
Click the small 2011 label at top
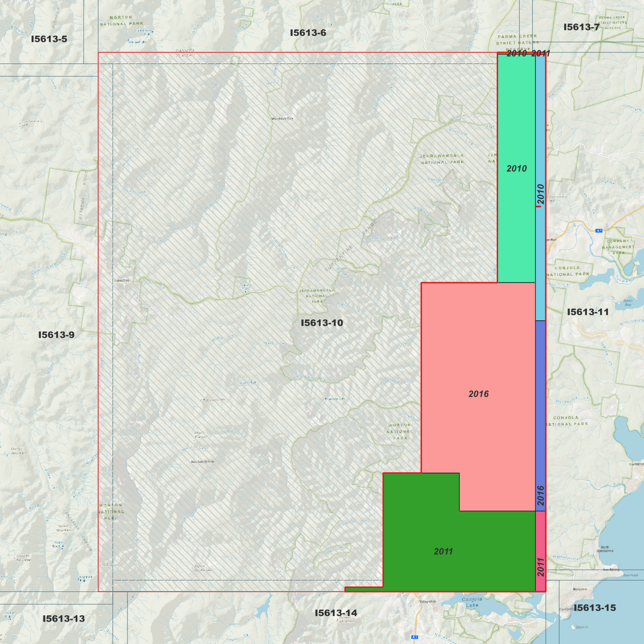pos(541,53)
